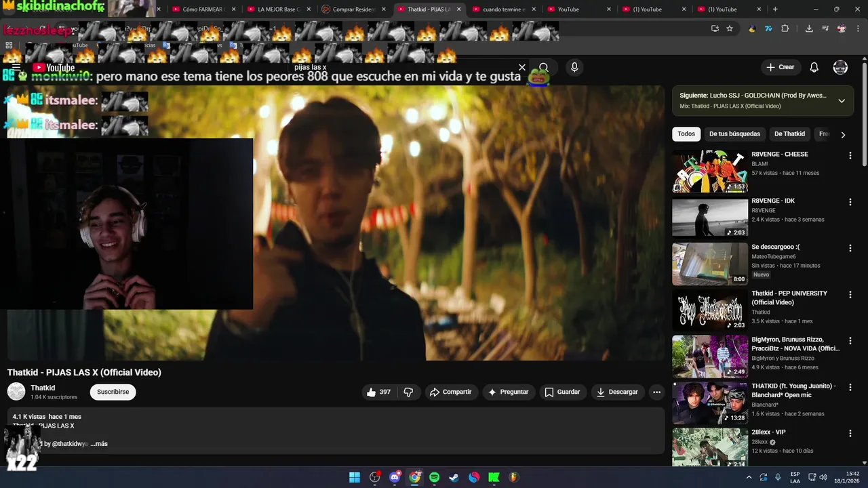Open options for Se descargooo :(
Viewport: 868px width, 488px height.
850,248
